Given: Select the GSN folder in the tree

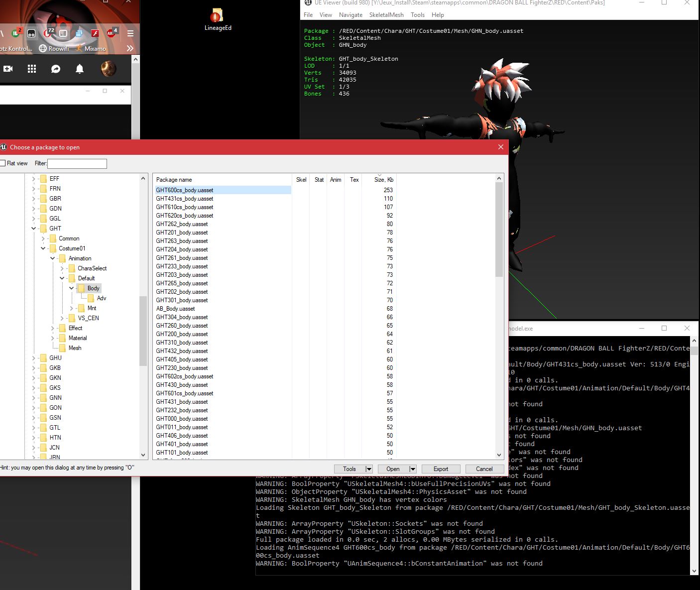Looking at the screenshot, I should click(55, 418).
